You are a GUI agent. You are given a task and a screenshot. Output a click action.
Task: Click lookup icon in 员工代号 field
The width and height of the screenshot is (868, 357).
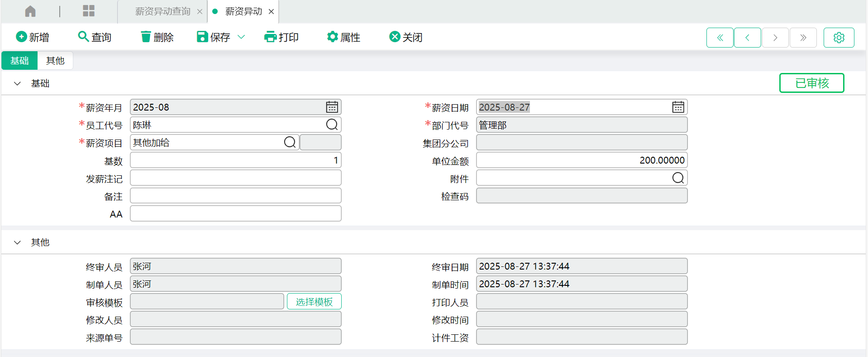click(x=332, y=125)
